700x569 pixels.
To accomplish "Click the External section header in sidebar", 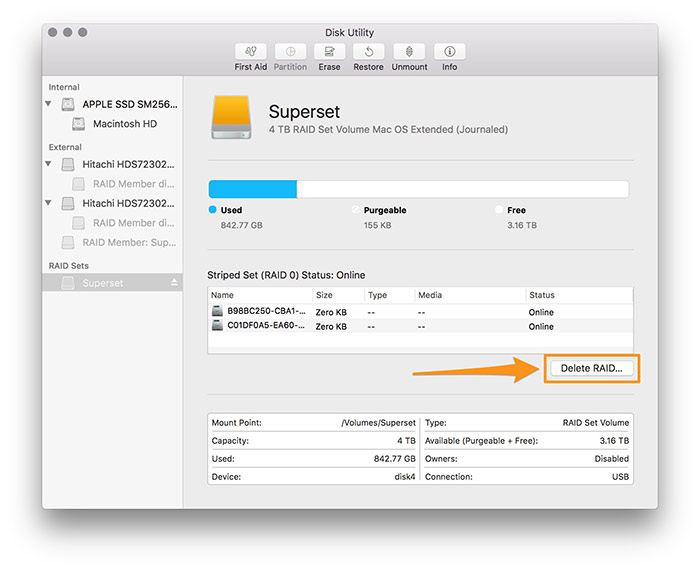I will [65, 147].
